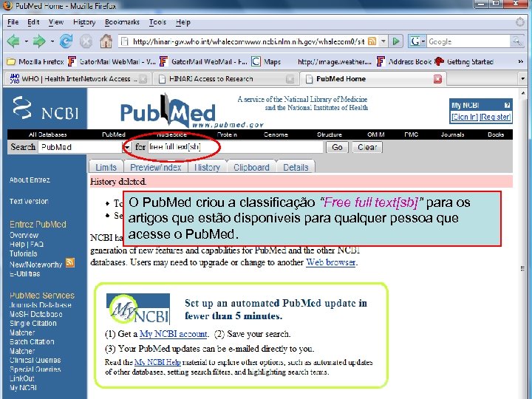Open the address bar history dropdown arrow

tap(383, 41)
